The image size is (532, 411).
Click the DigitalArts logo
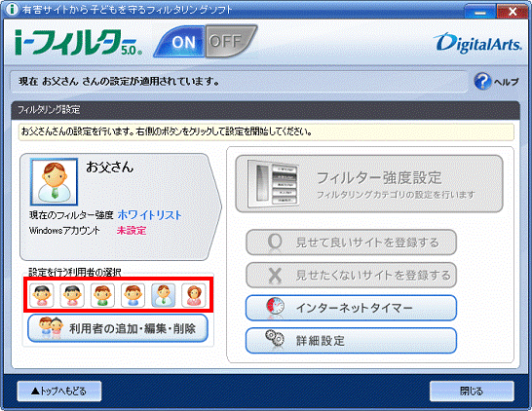(478, 44)
